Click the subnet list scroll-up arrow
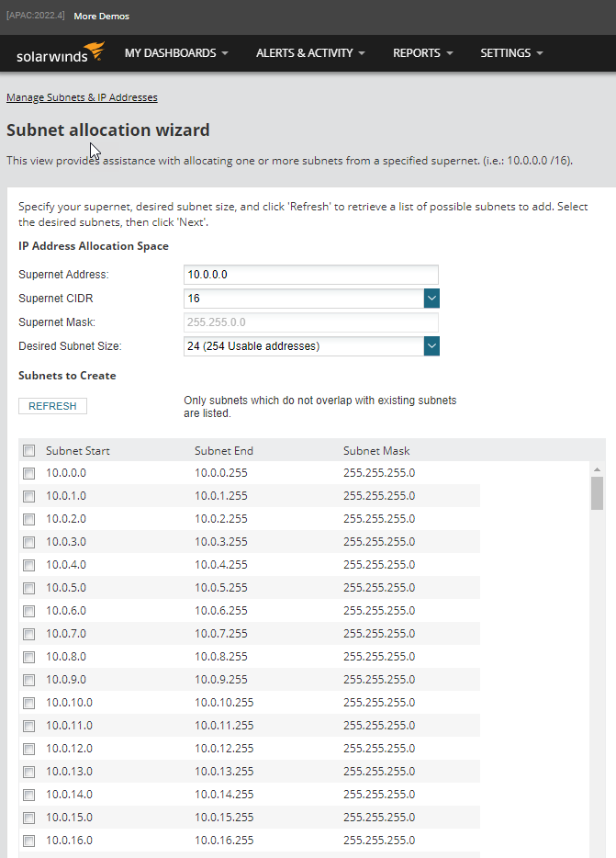The height and width of the screenshot is (858, 616). coord(597,469)
